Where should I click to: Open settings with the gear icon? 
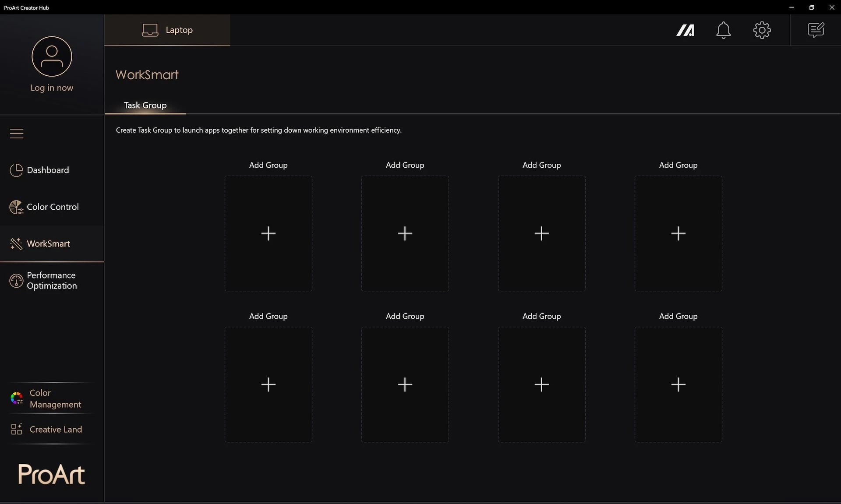pos(762,30)
